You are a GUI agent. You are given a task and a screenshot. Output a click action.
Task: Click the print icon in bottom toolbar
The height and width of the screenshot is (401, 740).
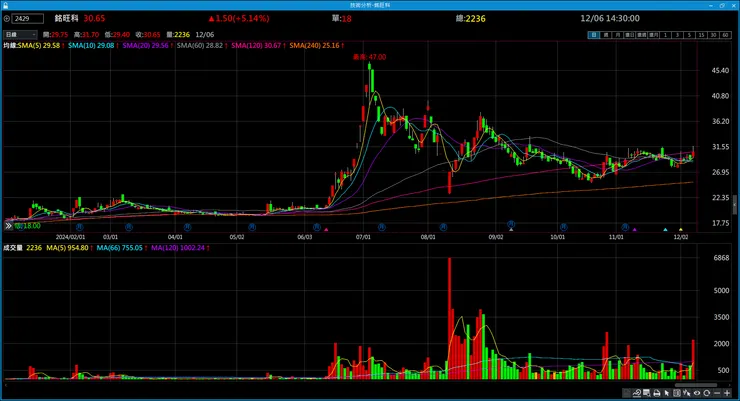(657, 393)
